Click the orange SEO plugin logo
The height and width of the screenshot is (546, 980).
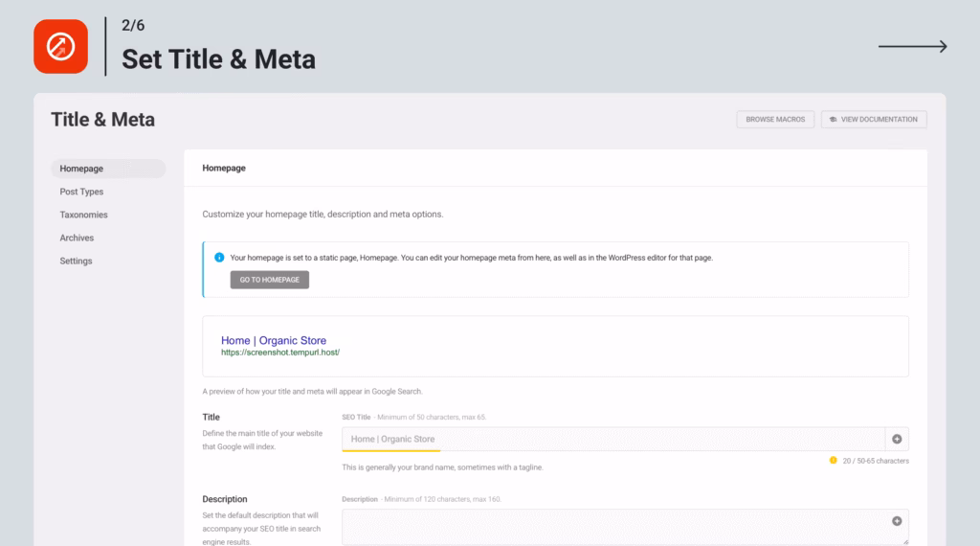[x=60, y=46]
